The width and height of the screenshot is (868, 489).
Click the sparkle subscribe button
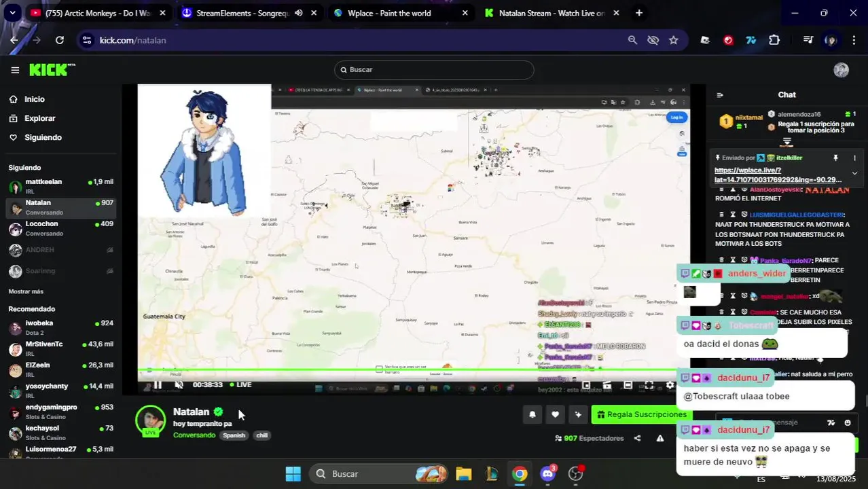point(578,414)
